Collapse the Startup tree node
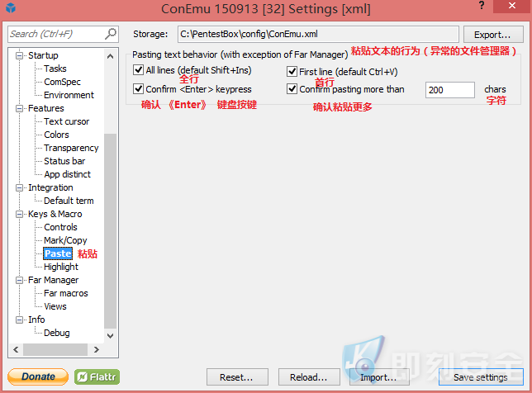This screenshot has height=393, width=532. click(20, 55)
